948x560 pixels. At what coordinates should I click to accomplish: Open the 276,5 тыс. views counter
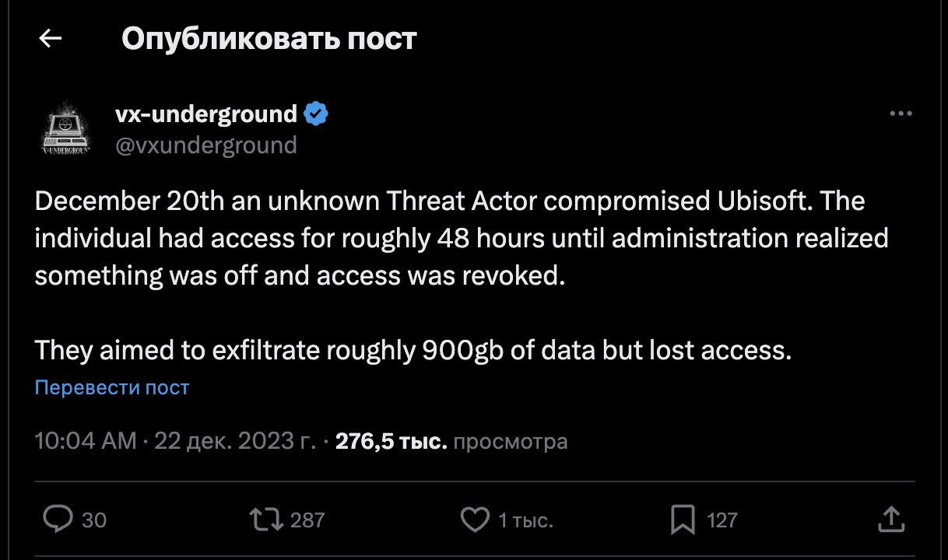coord(390,442)
